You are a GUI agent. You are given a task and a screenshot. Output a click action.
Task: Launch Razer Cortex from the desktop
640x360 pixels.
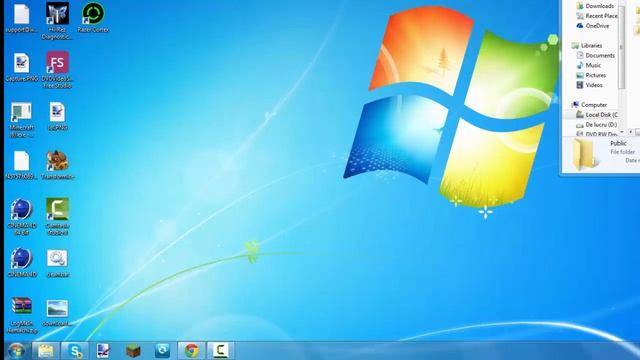point(93,18)
